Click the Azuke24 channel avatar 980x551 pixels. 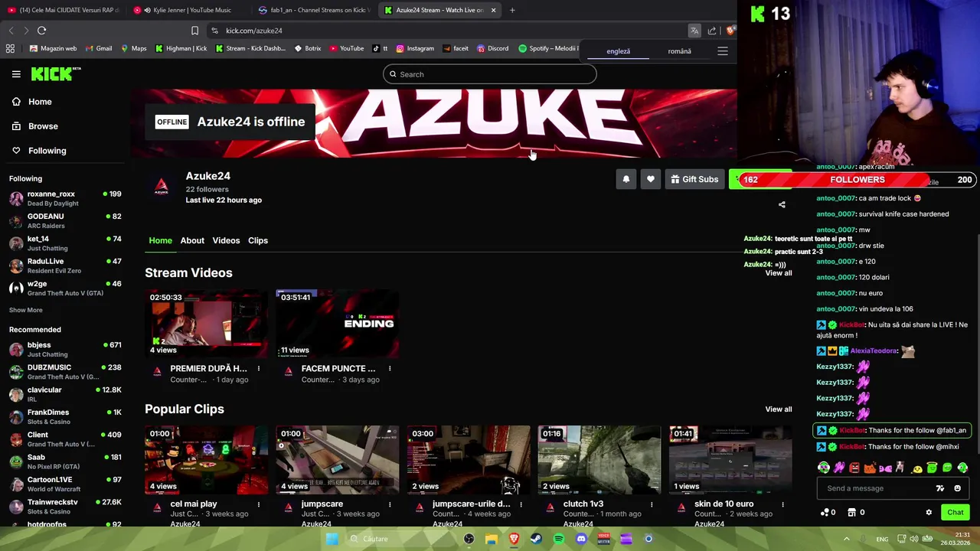point(162,187)
